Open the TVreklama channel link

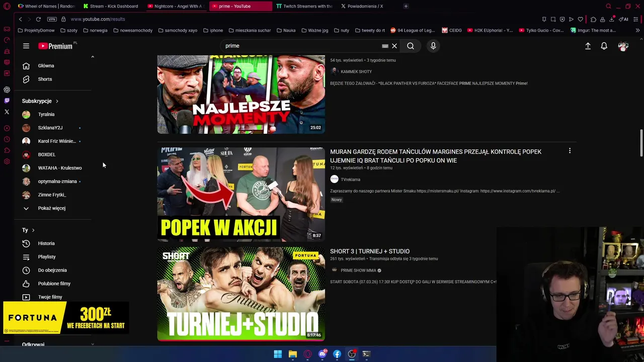pos(350,179)
